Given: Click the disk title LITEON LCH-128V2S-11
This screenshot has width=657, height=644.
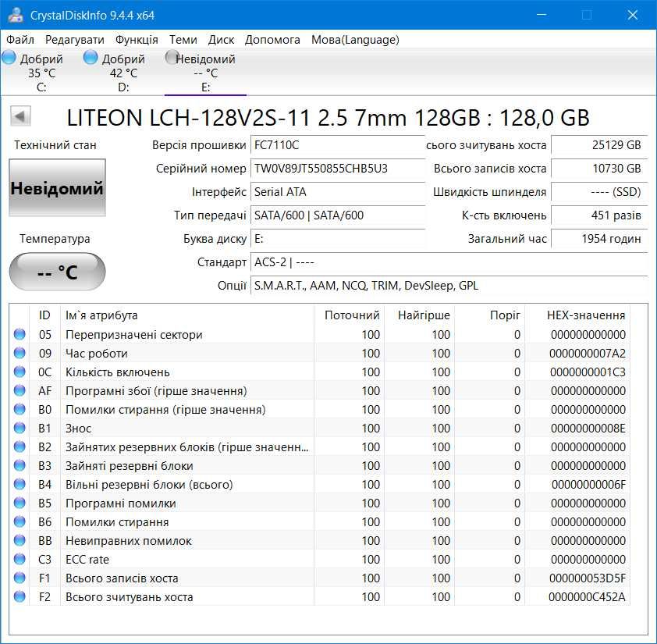Looking at the screenshot, I should tap(328, 117).
